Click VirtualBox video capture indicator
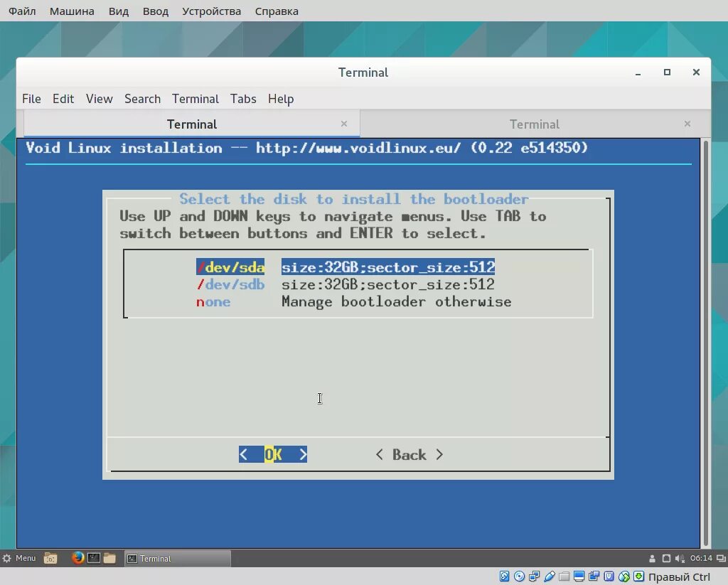Screen dimensions: 728x585 click(x=594, y=576)
